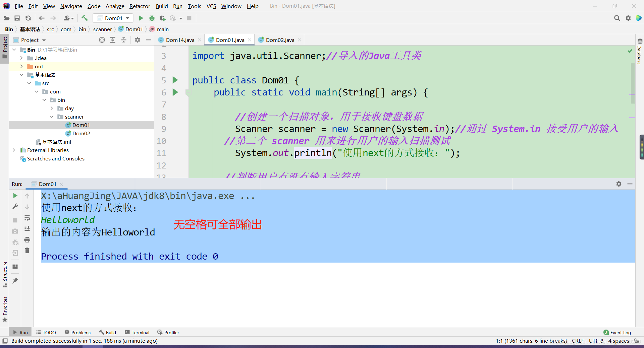This screenshot has height=348, width=644.
Task: Change line separator CRLF in status bar
Action: (578, 341)
